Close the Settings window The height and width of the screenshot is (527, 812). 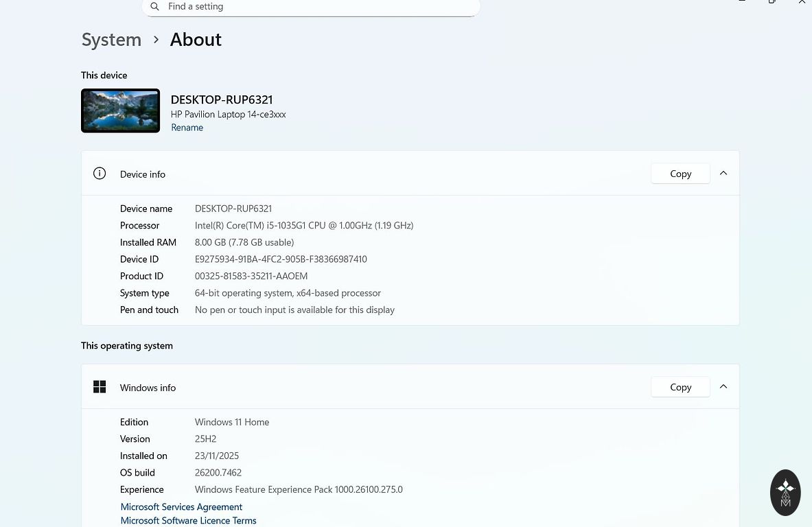coord(802,2)
